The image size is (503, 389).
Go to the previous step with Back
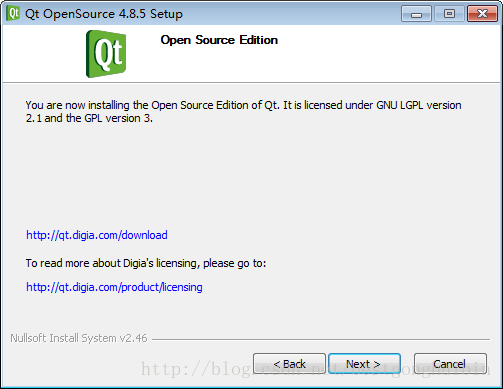point(289,364)
